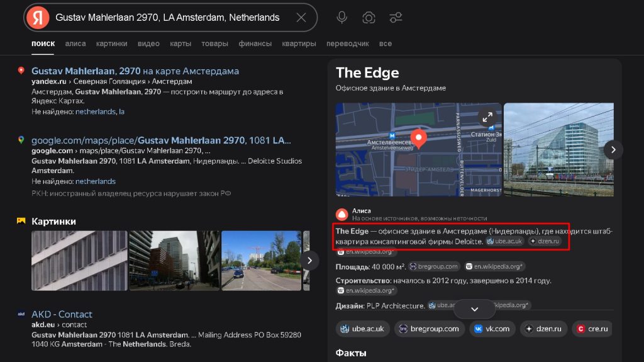Image resolution: width=644 pixels, height=362 pixels.
Task: Switch to the картинки tab
Action: point(111,43)
